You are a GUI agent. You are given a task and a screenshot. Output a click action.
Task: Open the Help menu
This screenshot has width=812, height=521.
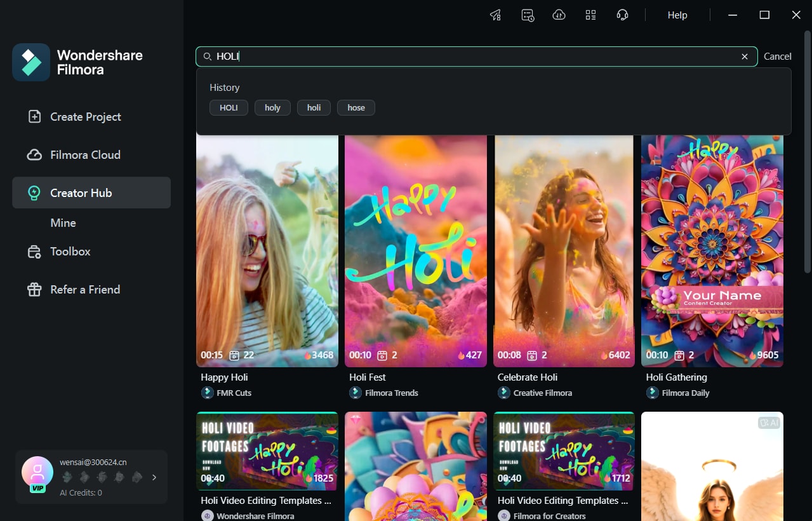click(x=677, y=15)
